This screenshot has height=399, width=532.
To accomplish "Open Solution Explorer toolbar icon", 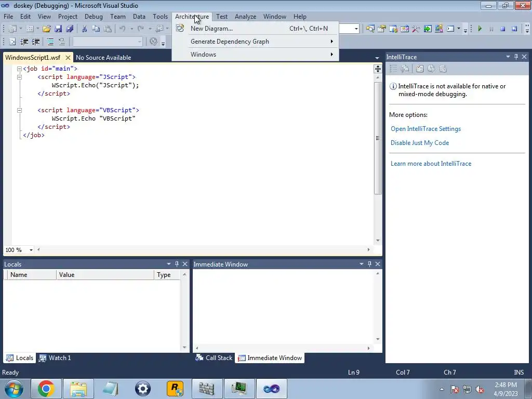I will [x=370, y=29].
